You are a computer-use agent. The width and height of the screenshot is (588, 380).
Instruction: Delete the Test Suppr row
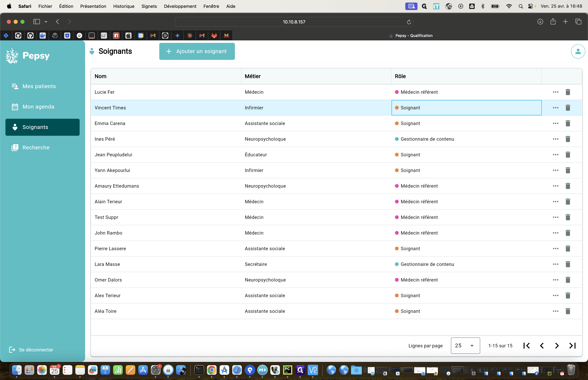point(568,217)
